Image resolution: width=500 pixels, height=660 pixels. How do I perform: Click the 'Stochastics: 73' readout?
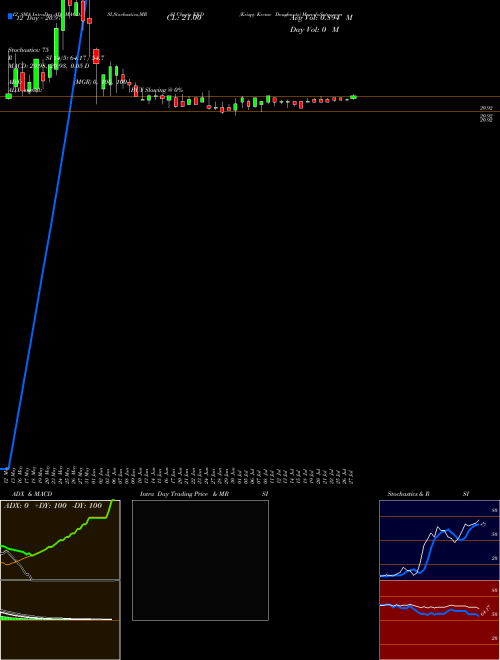coord(28,50)
